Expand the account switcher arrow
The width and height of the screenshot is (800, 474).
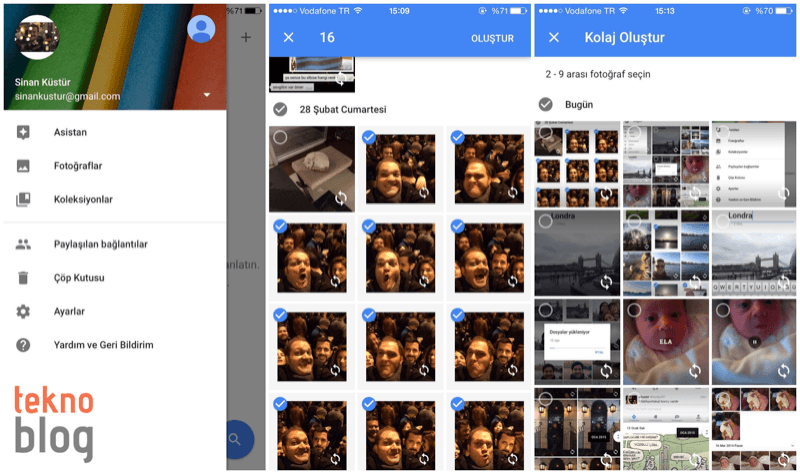[207, 95]
